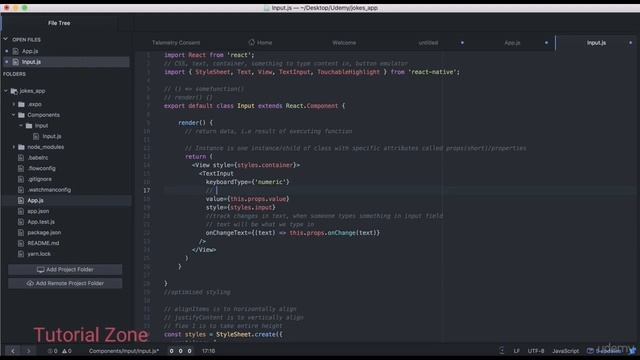Click the line number 17 in gutter
The image size is (640, 360).
coord(147,190)
